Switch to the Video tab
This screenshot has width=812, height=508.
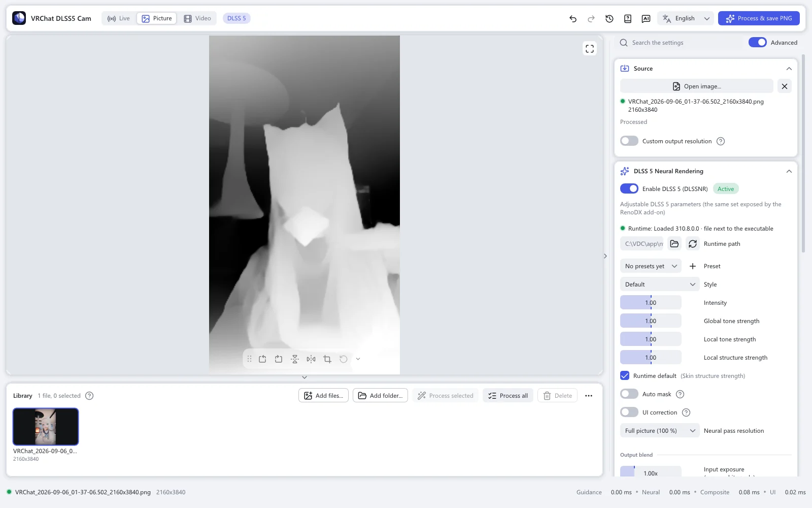[x=197, y=19]
